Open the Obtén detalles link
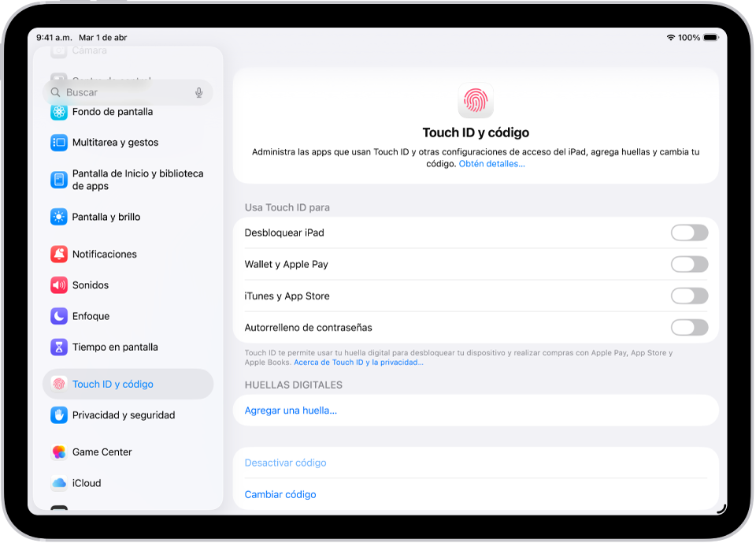 (491, 164)
